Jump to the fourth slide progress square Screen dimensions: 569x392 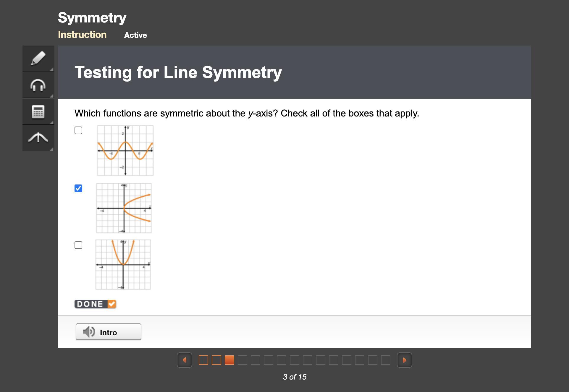(243, 360)
